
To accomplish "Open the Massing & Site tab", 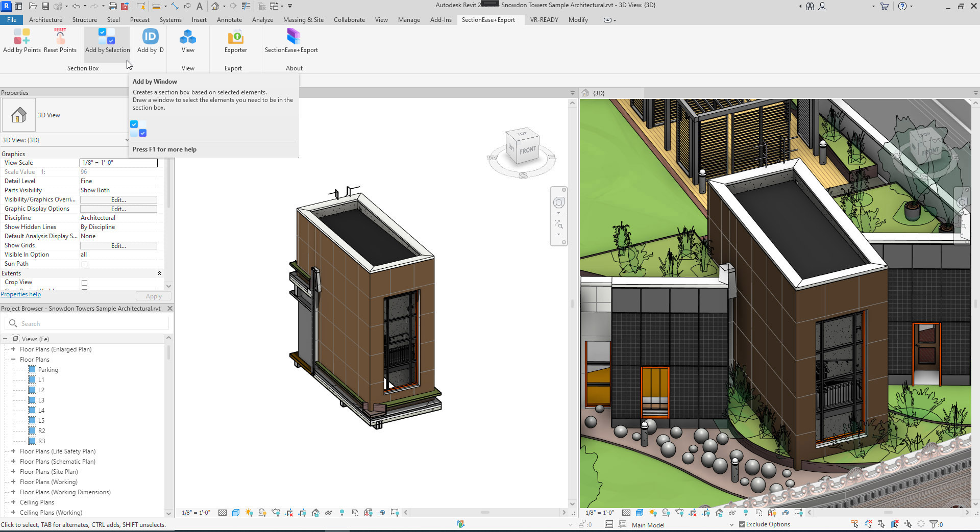I will [x=303, y=20].
